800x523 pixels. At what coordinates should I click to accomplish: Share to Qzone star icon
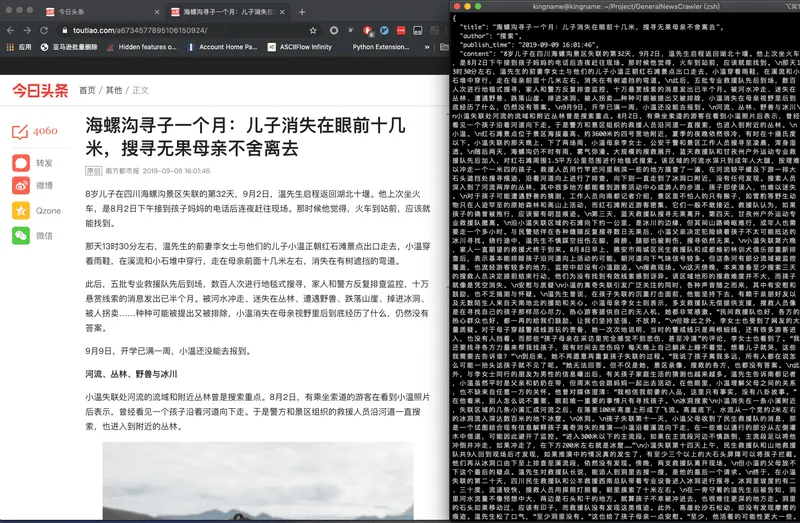(x=21, y=210)
